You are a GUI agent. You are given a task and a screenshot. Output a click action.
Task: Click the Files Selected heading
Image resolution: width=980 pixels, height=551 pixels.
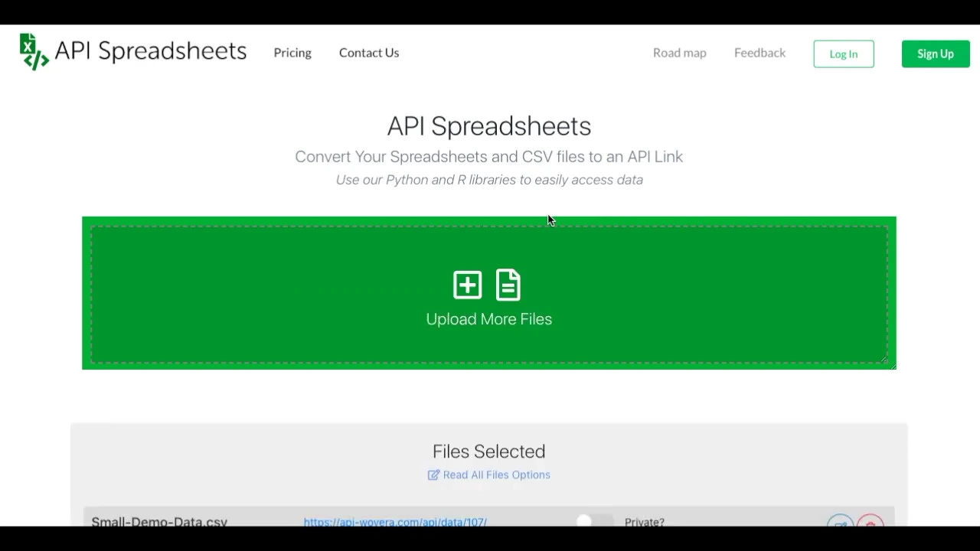(489, 452)
